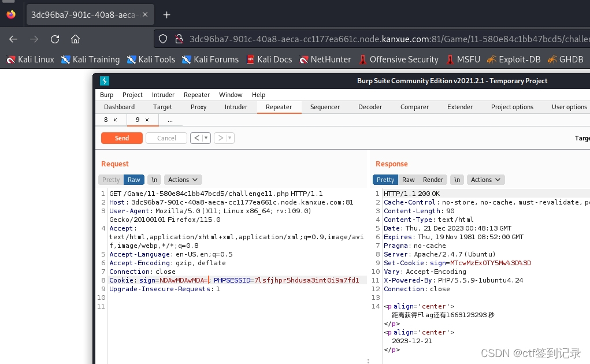Click in the Cookie sign value field
The image size is (590, 364).
point(184,280)
